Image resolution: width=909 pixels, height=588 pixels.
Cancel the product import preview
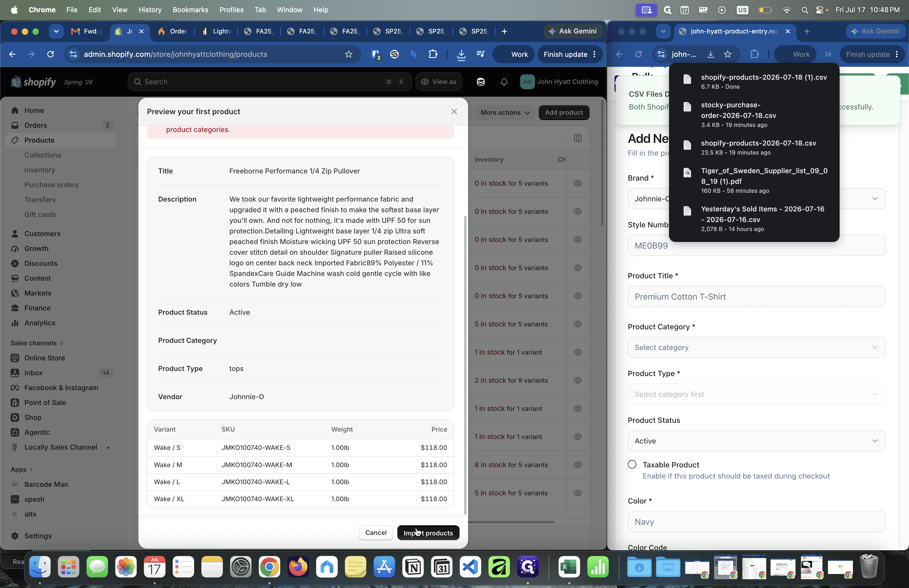point(376,533)
